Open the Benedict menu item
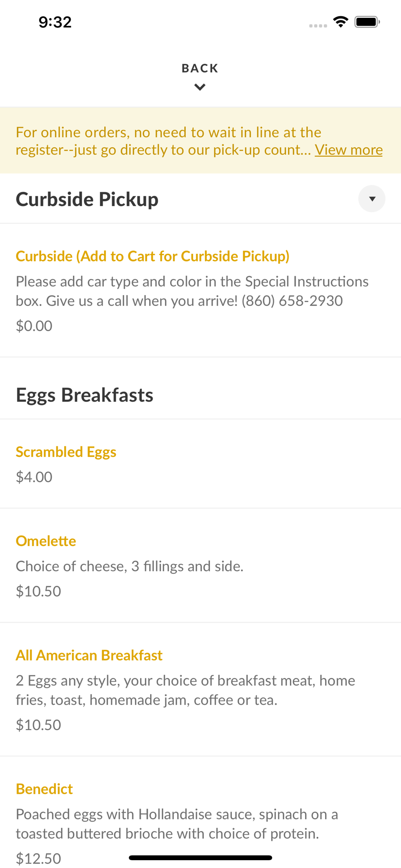This screenshot has height=868, width=401. click(44, 789)
